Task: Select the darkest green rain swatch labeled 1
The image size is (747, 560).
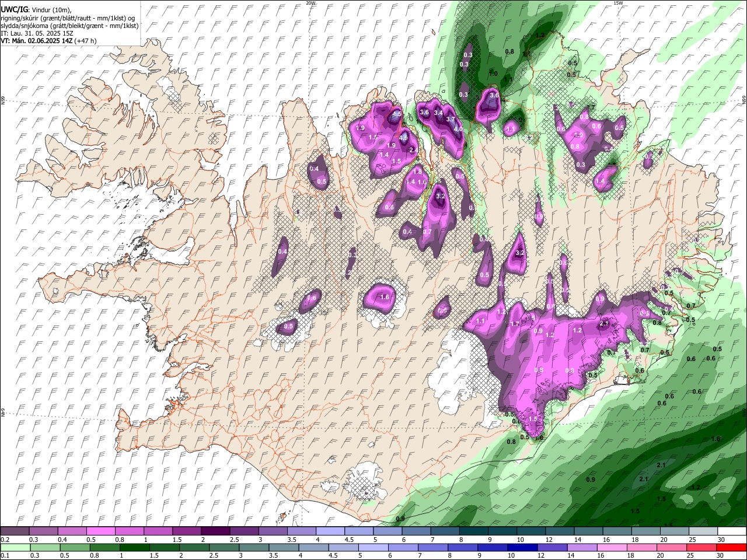Action: tap(134, 548)
